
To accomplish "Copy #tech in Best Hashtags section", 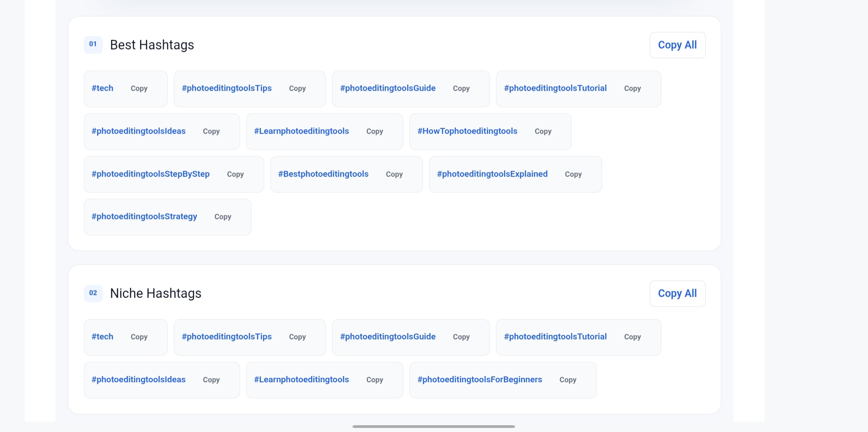I will point(139,89).
